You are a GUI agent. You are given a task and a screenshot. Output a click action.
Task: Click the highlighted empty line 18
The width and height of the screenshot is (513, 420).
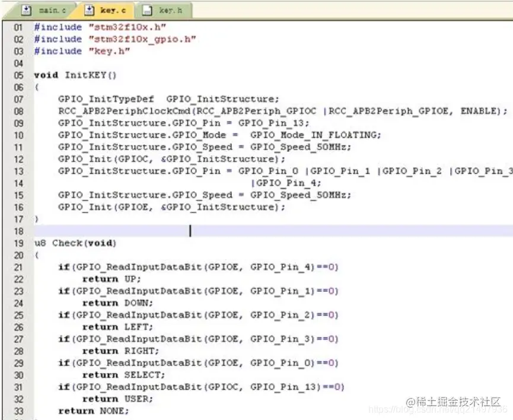[273, 231]
